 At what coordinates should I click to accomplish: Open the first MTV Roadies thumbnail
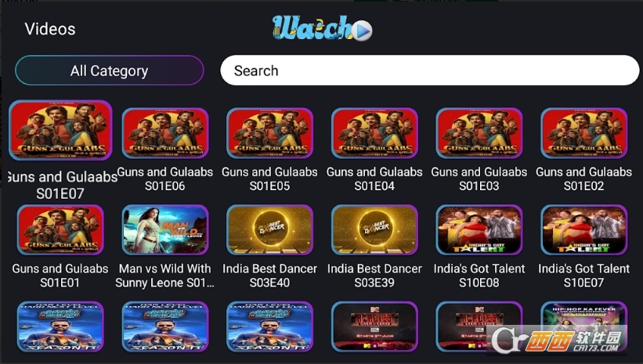(374, 326)
